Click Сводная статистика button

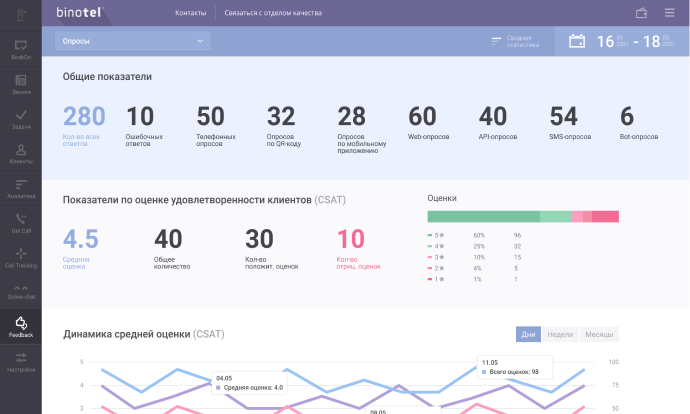(x=516, y=41)
